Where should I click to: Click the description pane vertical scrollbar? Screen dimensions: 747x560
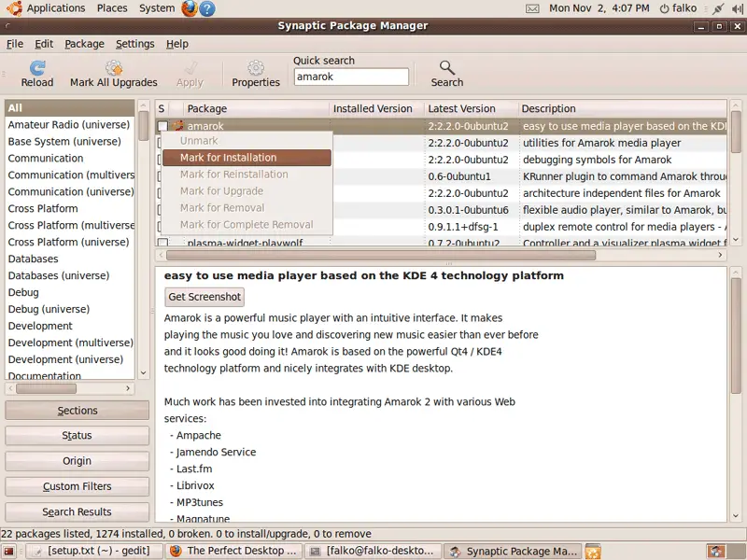click(736, 336)
